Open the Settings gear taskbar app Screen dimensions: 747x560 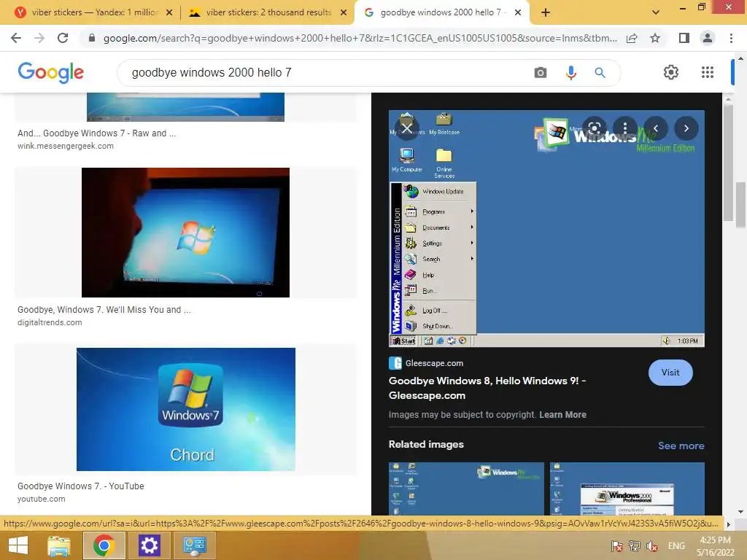149,545
